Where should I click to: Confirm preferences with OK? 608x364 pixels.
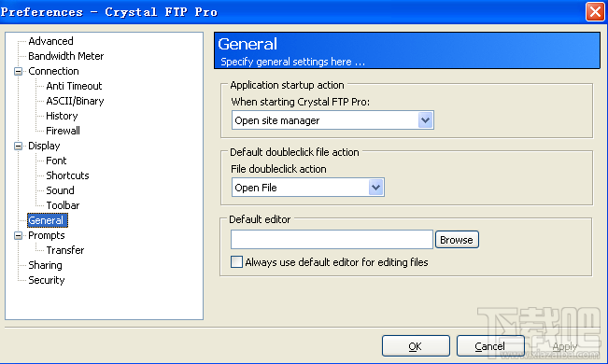416,345
